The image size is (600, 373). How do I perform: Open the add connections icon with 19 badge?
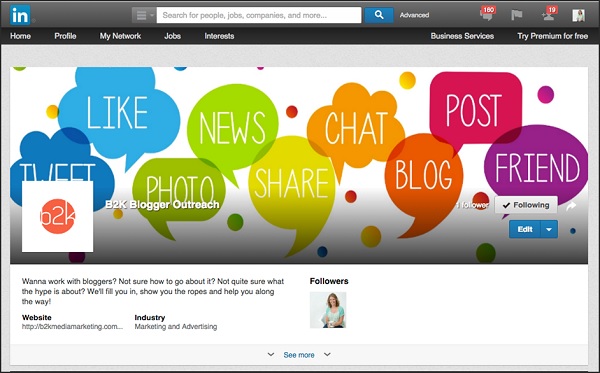point(549,14)
